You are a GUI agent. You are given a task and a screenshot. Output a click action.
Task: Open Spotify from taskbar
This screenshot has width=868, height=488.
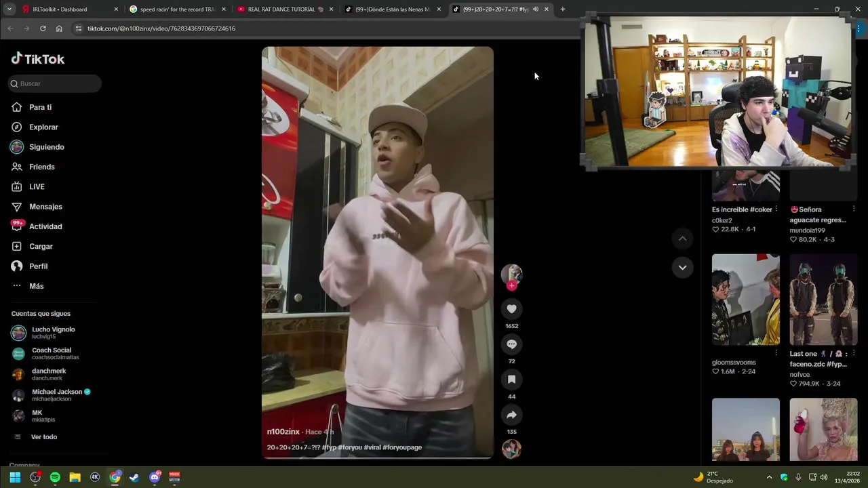(55, 477)
